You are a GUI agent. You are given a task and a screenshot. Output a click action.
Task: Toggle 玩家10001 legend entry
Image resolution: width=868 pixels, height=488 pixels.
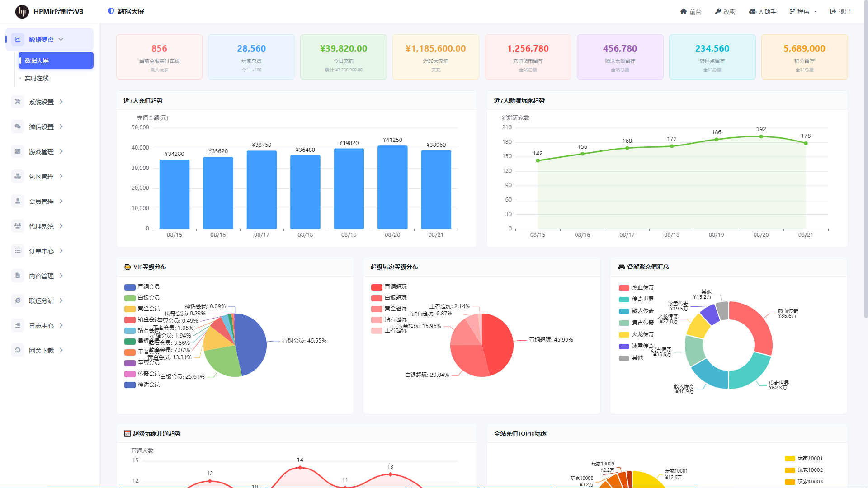coord(804,458)
